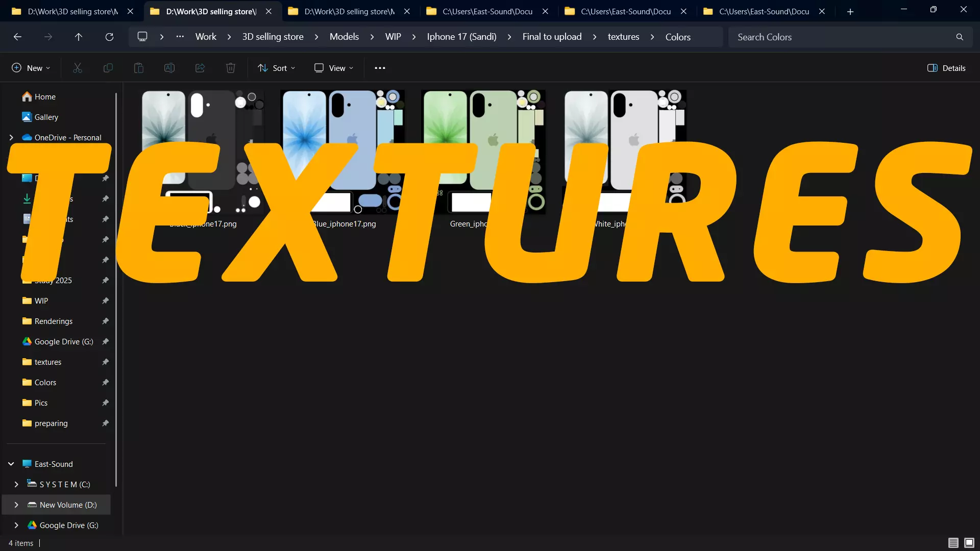
Task: Click the Search Colors field
Action: pyautogui.click(x=842, y=37)
